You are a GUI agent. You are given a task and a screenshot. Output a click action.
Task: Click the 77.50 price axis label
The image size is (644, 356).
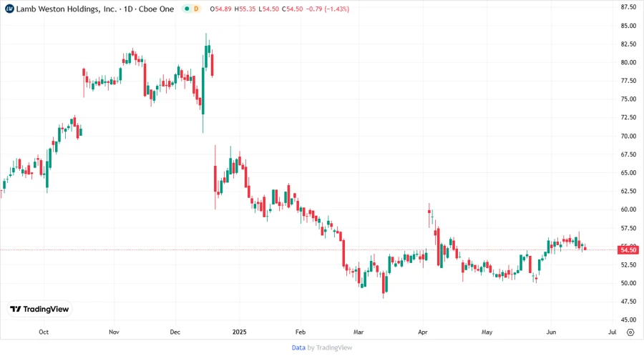point(628,81)
